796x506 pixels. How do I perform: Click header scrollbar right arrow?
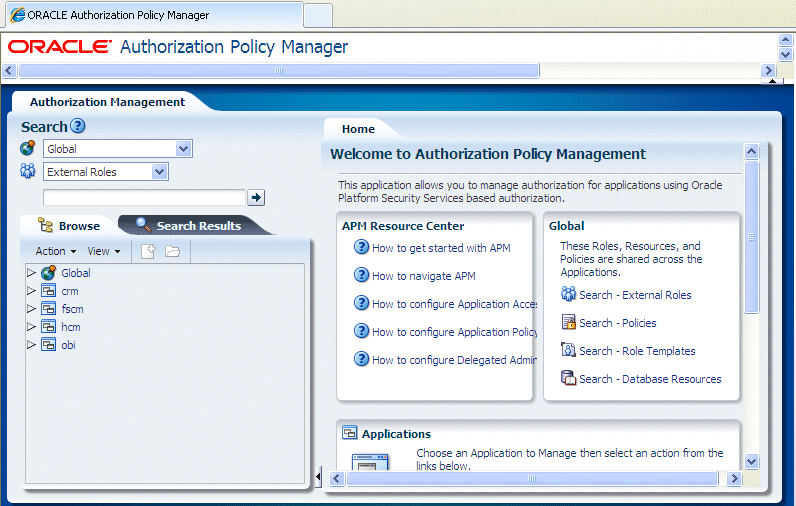coord(768,70)
